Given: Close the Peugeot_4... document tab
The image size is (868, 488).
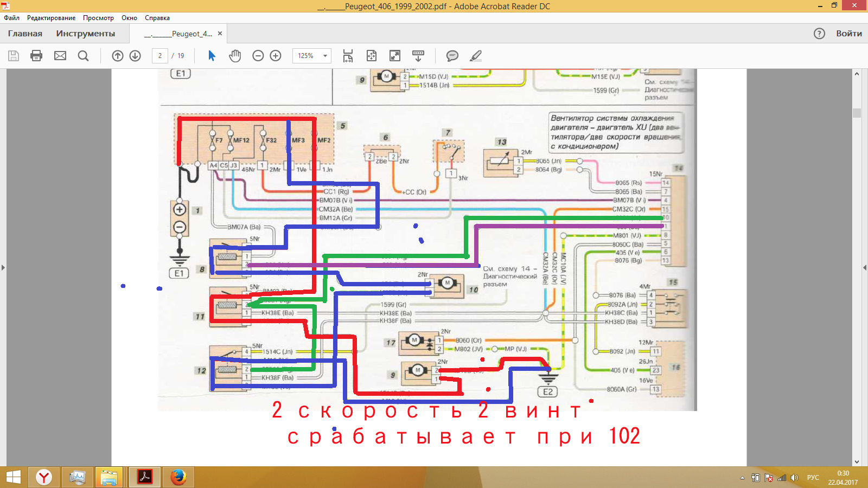Looking at the screenshot, I should (x=220, y=34).
